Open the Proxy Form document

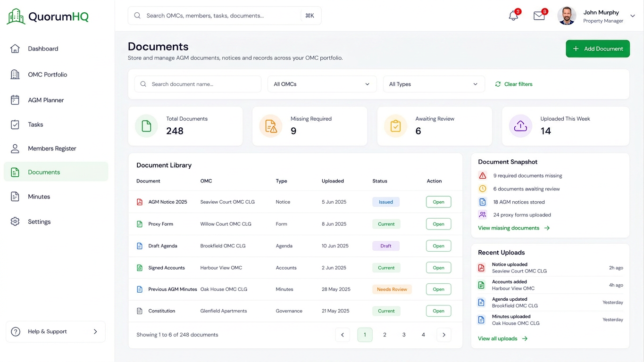[438, 224]
